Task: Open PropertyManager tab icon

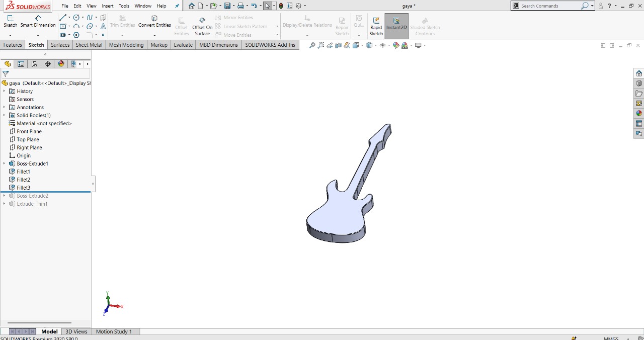Action: coord(21,64)
